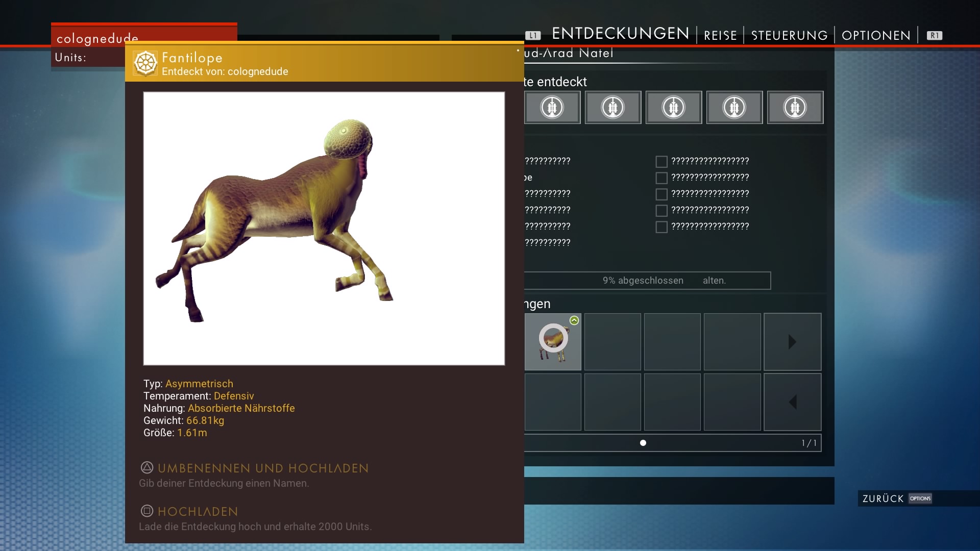Open the ENTDECKUNGEN tab
Viewport: 980px width, 551px height.
coord(620,34)
